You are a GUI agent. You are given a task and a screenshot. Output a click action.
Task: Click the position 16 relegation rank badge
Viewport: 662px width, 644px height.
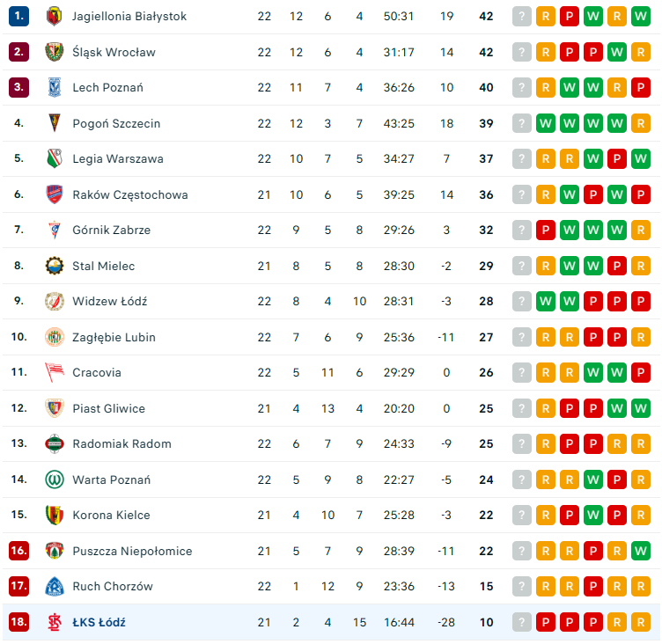click(19, 551)
